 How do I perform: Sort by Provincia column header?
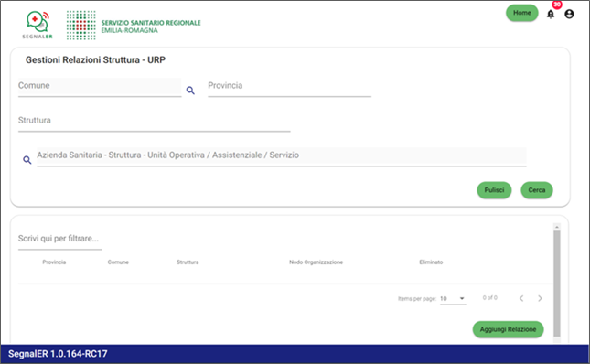[54, 262]
